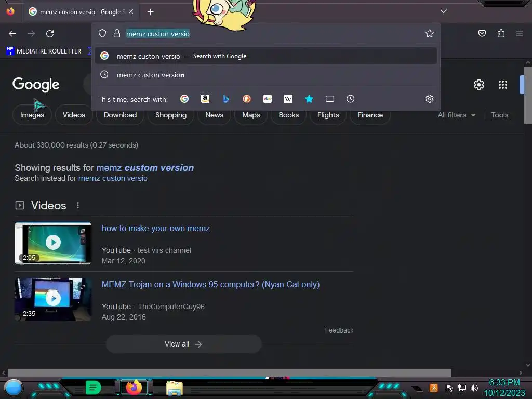Screen dimensions: 532x399
Task: Search instead for 'memz custon versio' link
Action: click(x=113, y=178)
